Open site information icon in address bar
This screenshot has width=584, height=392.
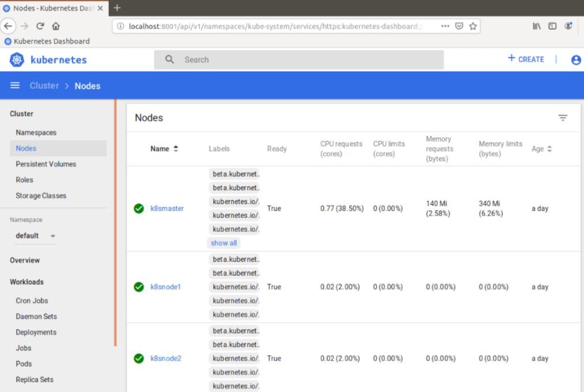pyautogui.click(x=120, y=26)
